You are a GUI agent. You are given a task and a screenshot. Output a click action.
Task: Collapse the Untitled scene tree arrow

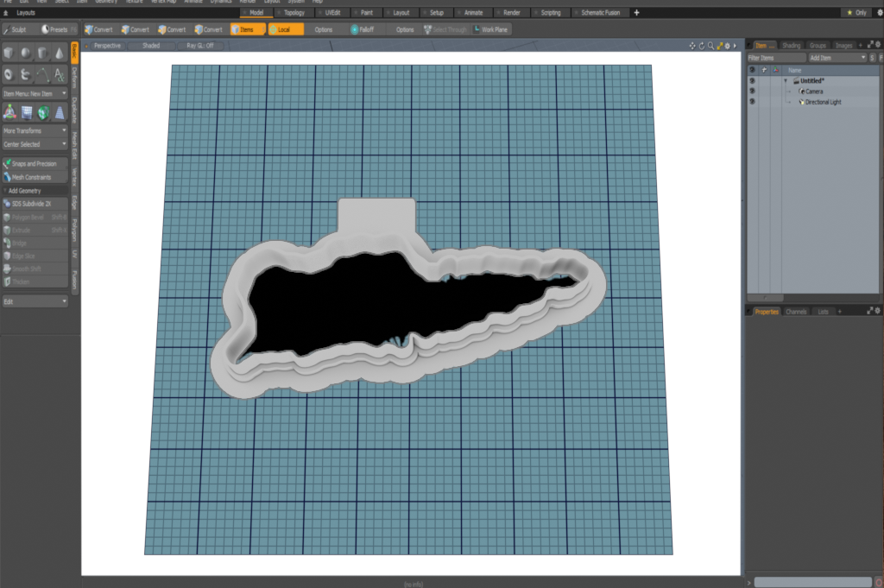pyautogui.click(x=786, y=80)
